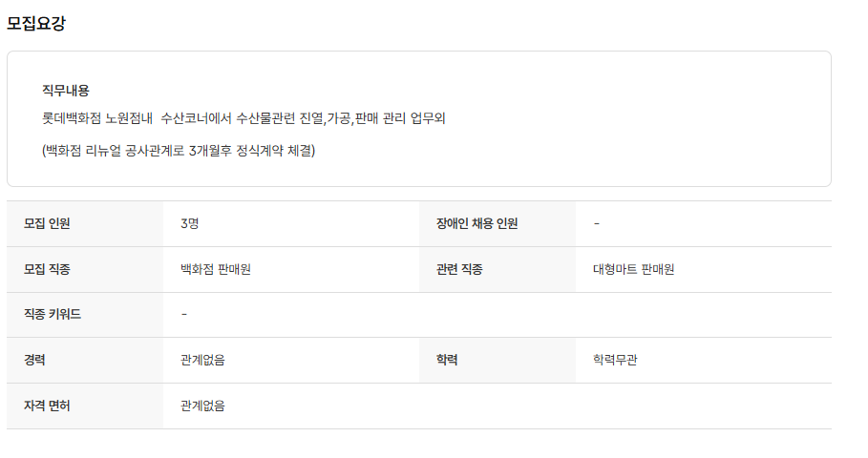This screenshot has height=458, width=868.
Task: Click the 모집 인원 header cell
Action: pyautogui.click(x=47, y=223)
